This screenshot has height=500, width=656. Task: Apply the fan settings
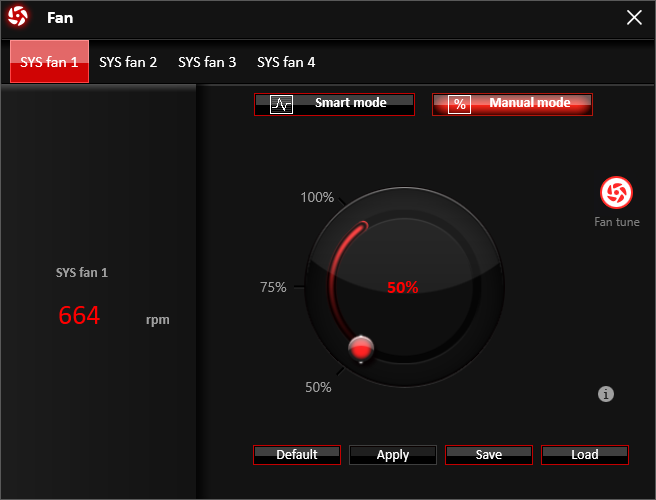(x=393, y=455)
